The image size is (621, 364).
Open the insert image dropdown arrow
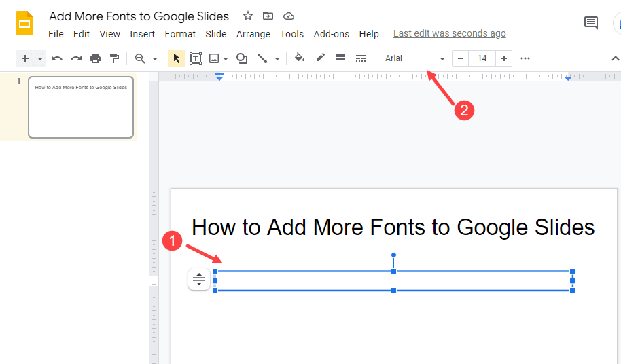[x=226, y=59]
